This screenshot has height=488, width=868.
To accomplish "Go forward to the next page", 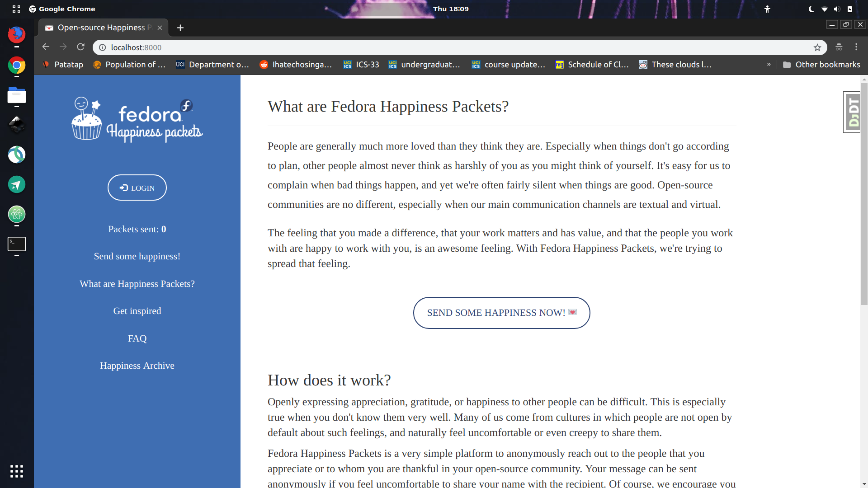I will tap(63, 47).
